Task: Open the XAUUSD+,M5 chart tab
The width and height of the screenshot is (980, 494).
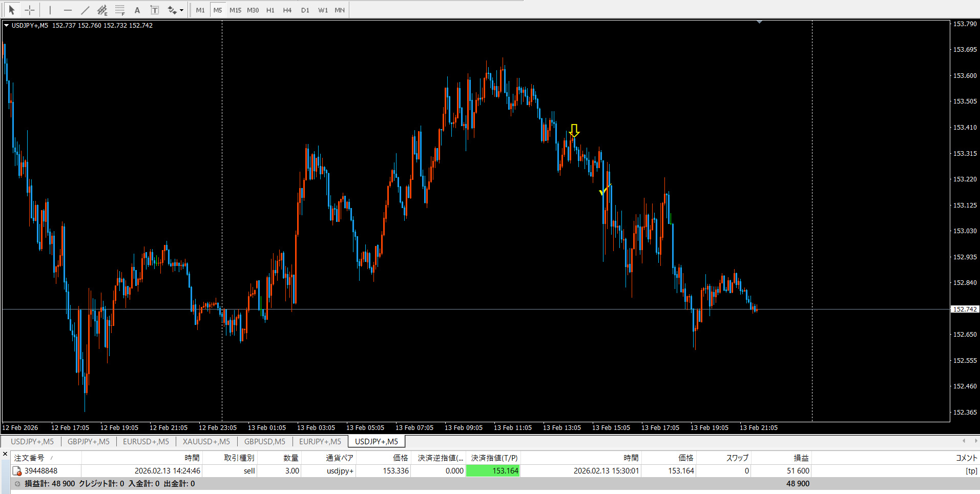Action: click(x=206, y=441)
